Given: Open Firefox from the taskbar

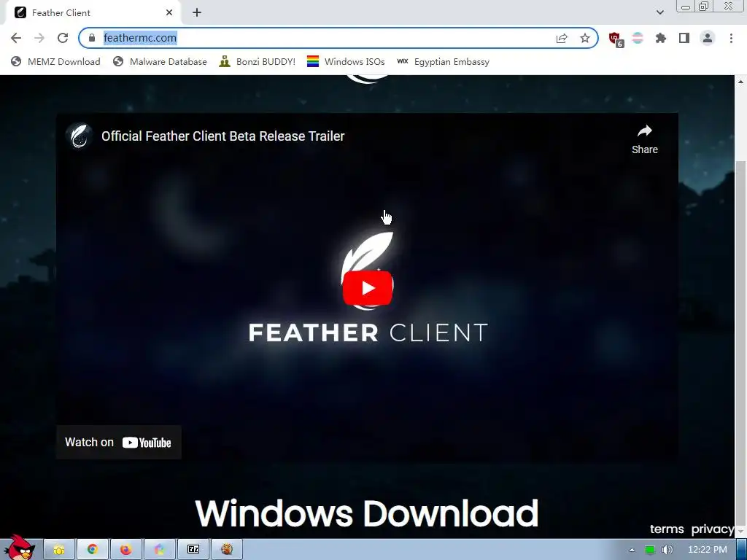Looking at the screenshot, I should [x=125, y=550].
